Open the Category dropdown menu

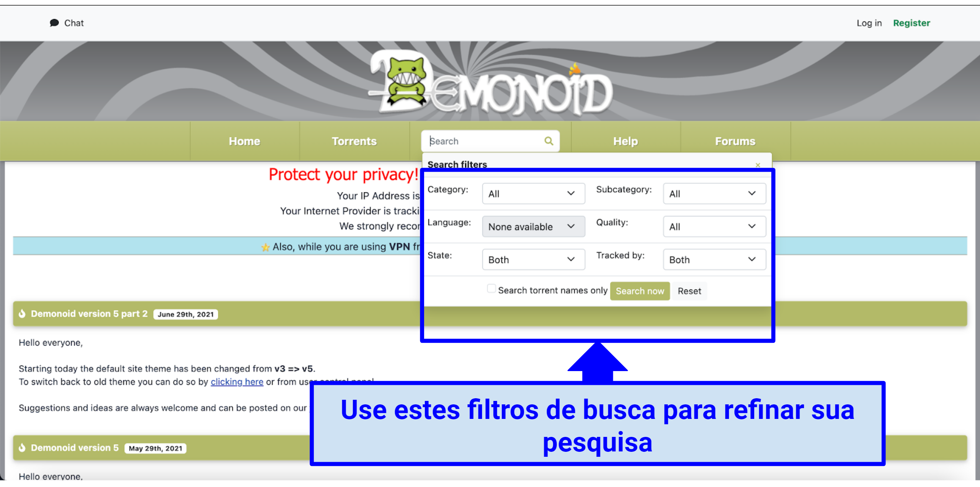point(531,194)
